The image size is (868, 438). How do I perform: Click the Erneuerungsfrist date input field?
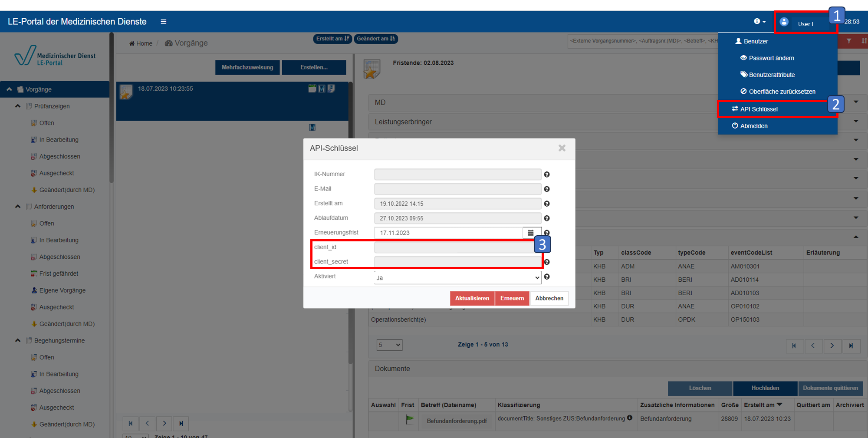pos(448,233)
